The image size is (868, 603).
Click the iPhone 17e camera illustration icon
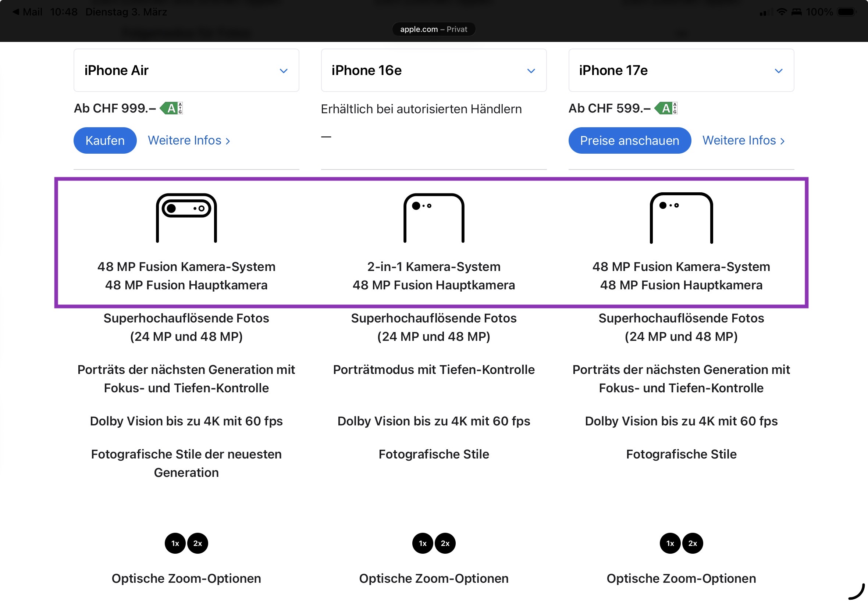(x=681, y=218)
